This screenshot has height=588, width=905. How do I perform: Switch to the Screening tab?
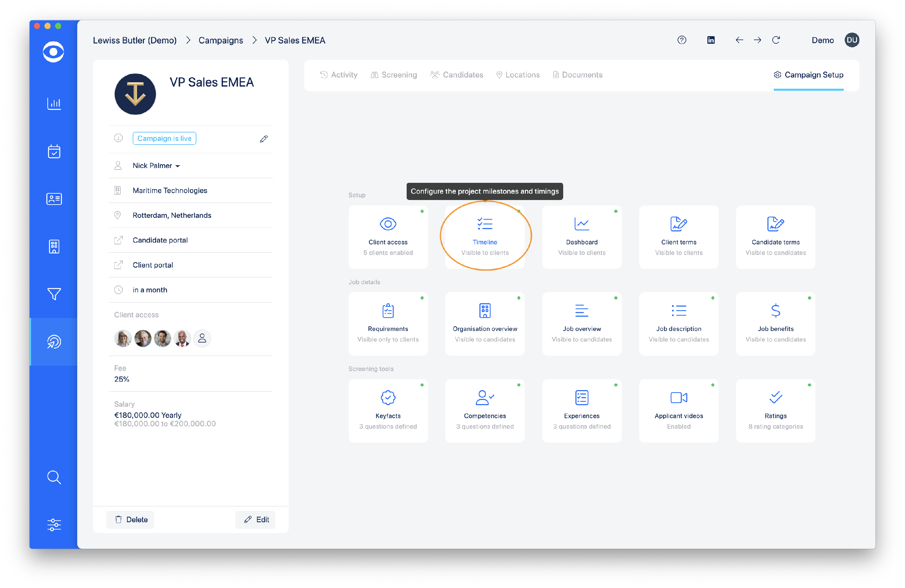pos(394,75)
